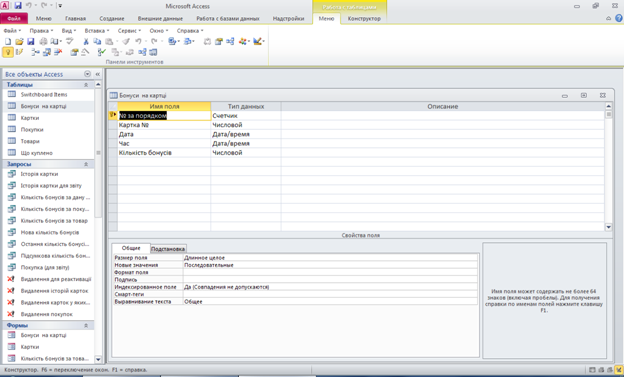This screenshot has width=624, height=377.
Task: Click the Дата/время type for the Час field
Action: [246, 143]
